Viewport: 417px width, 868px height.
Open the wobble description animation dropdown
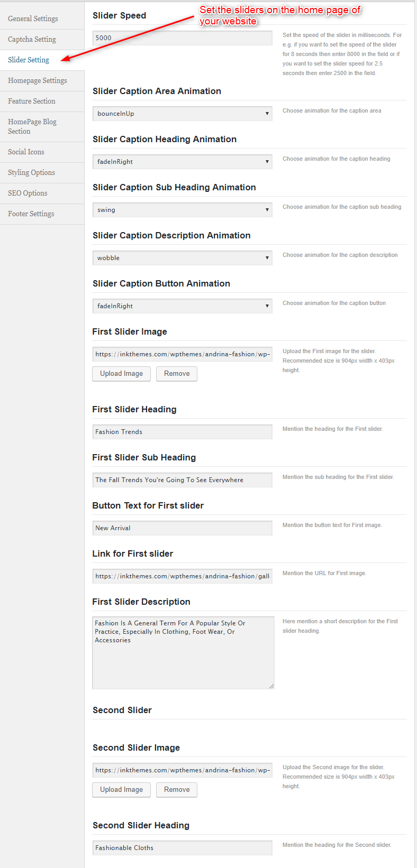[183, 258]
